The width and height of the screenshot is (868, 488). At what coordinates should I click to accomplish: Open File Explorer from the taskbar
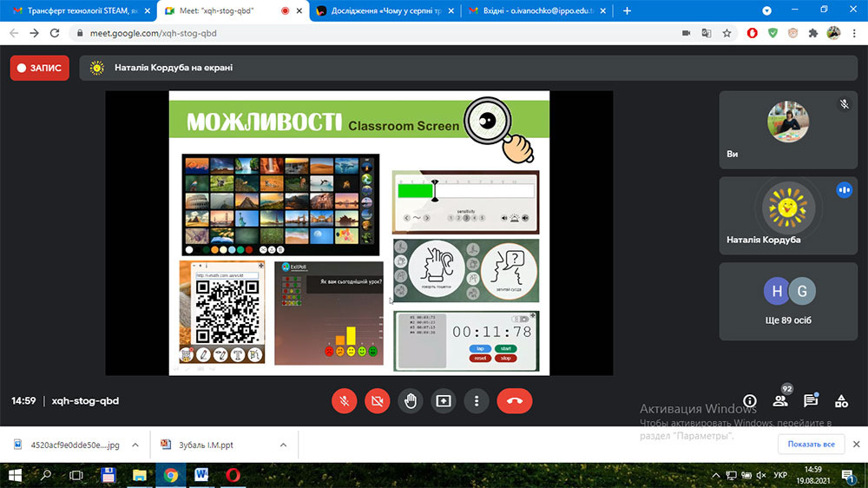point(139,475)
